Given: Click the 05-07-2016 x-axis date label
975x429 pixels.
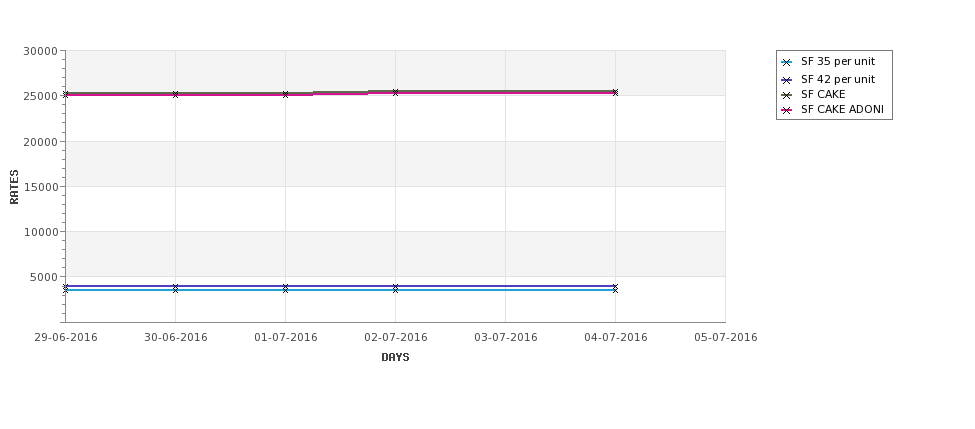Looking at the screenshot, I should coord(726,338).
